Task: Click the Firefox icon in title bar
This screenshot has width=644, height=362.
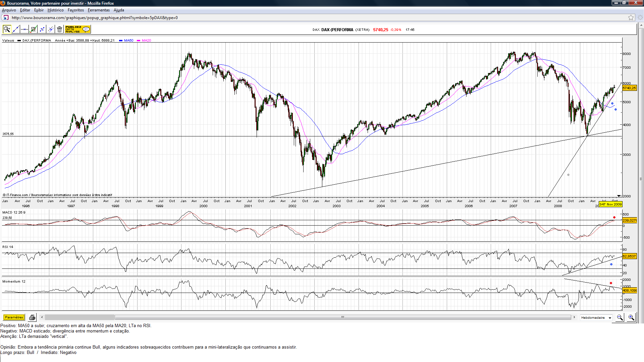Action: tap(3, 3)
